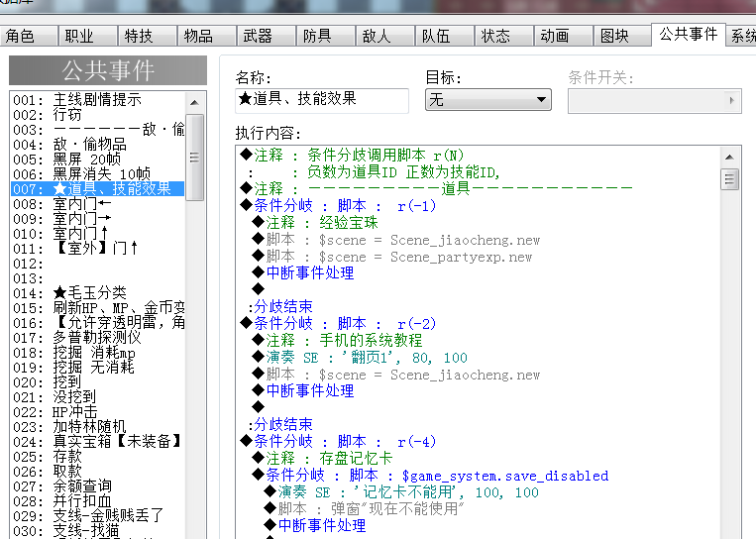Screen dimensions: 756x539
Task: Select event 010: 室内门↑
Action: tap(98, 234)
